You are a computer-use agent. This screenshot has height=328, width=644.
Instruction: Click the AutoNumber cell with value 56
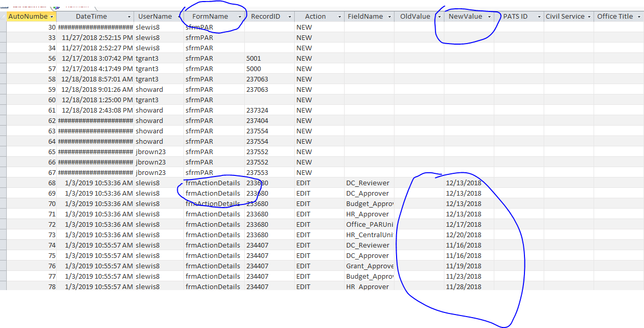31,58
